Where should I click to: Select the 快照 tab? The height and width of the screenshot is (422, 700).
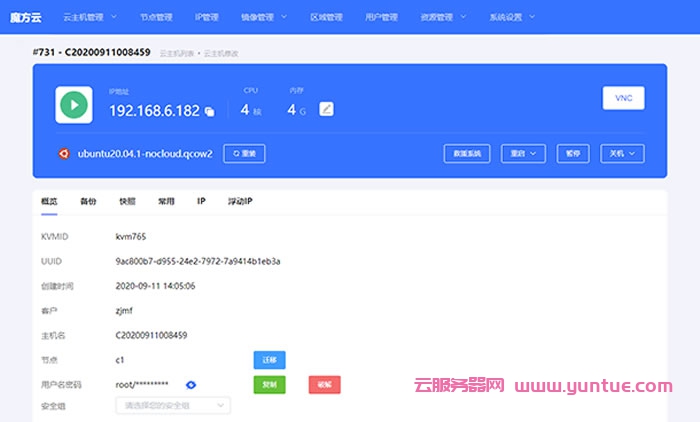pyautogui.click(x=127, y=201)
